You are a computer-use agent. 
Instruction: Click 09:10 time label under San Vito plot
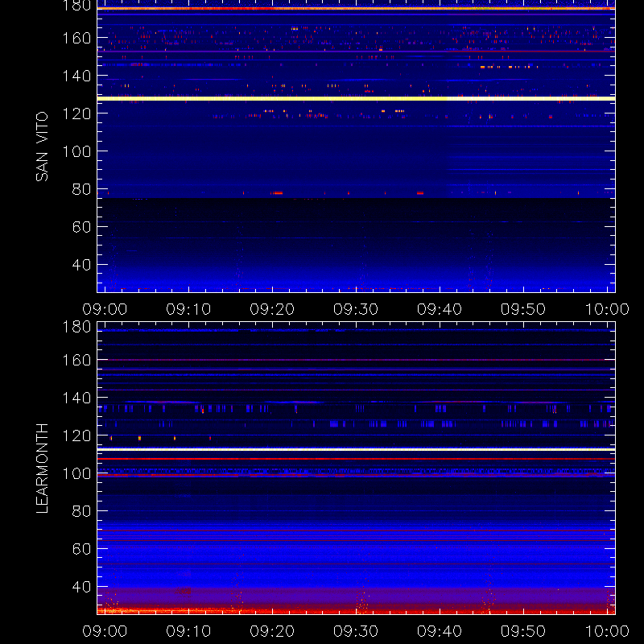188,309
